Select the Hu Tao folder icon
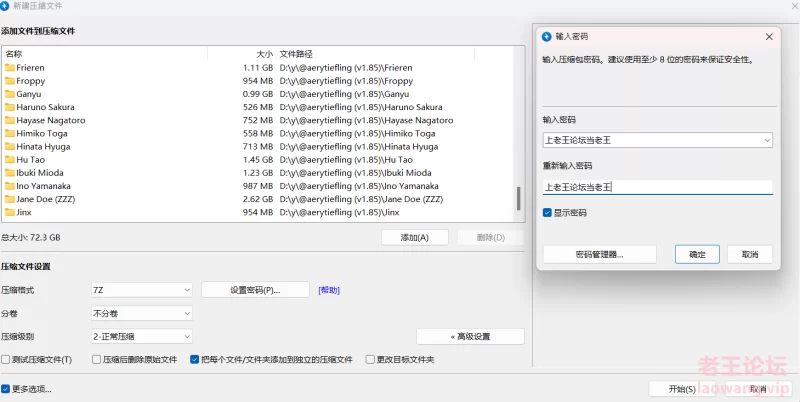 (9, 160)
